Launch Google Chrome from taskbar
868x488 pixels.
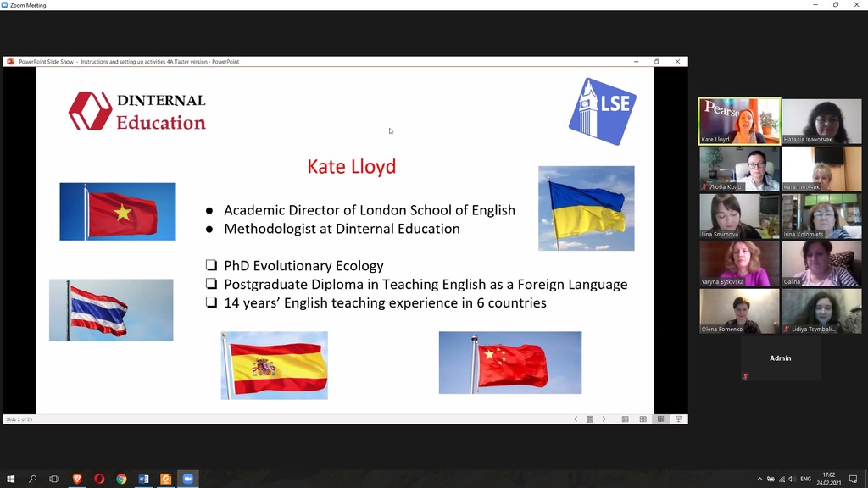click(x=121, y=479)
